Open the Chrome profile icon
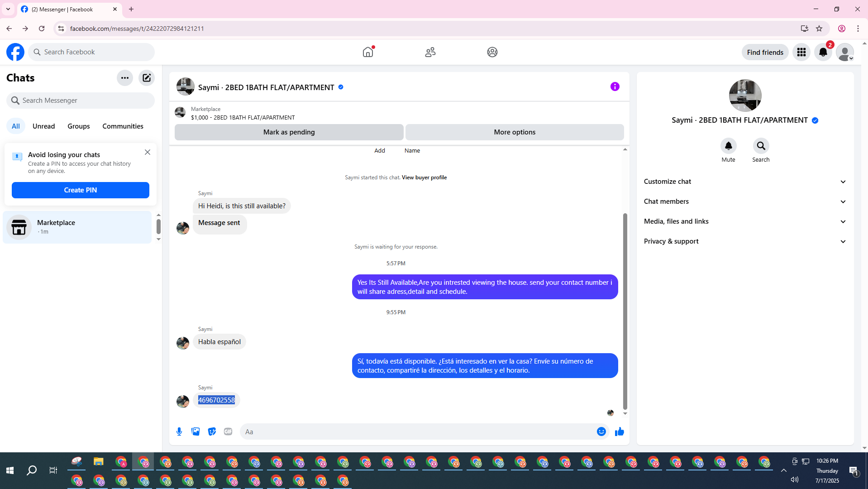 (x=842, y=29)
